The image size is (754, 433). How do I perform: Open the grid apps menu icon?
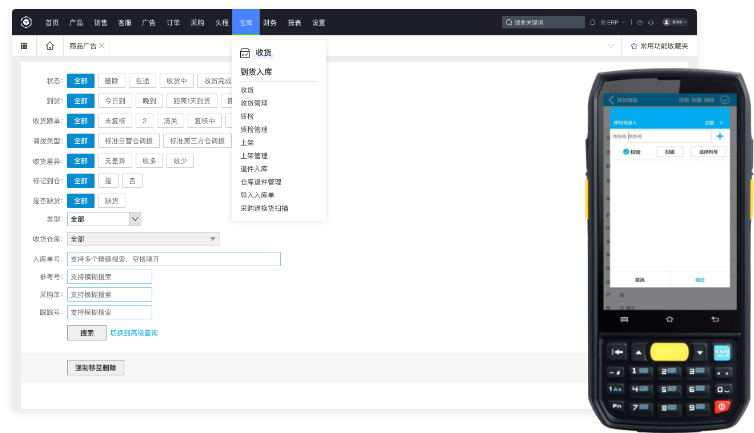click(x=24, y=46)
